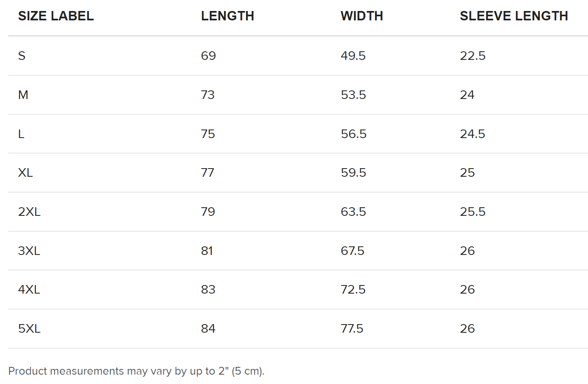Click the SLEEVE LENGTH column header

pos(514,16)
